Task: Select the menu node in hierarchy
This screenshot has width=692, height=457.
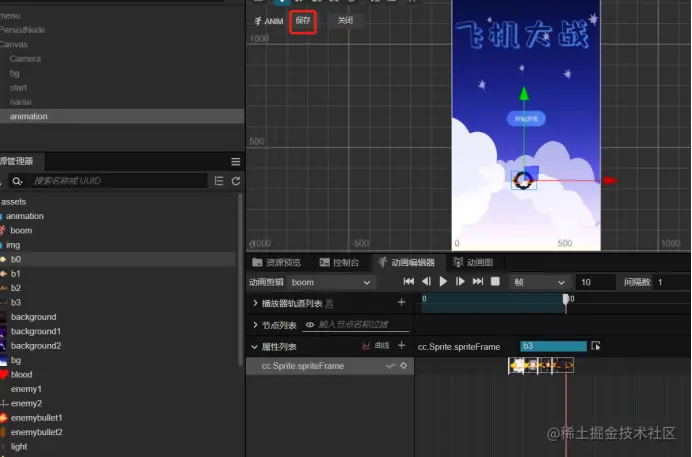Action: click(x=10, y=16)
